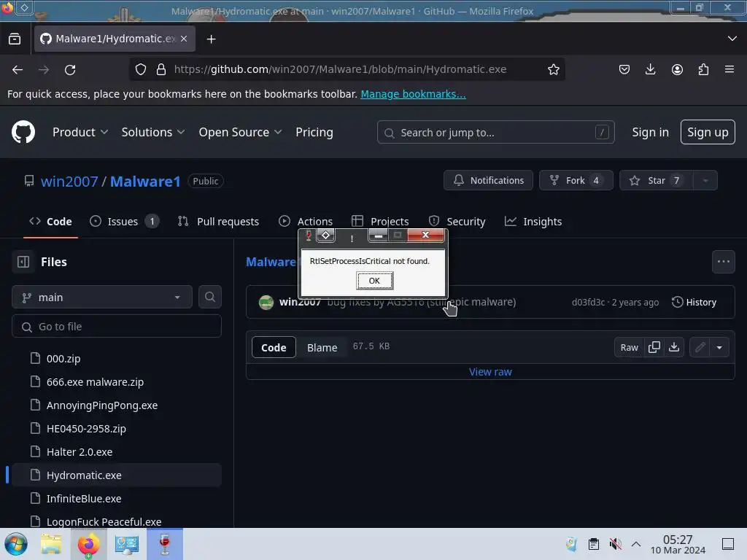
Task: Select 000.zip in file tree
Action: 117,358
